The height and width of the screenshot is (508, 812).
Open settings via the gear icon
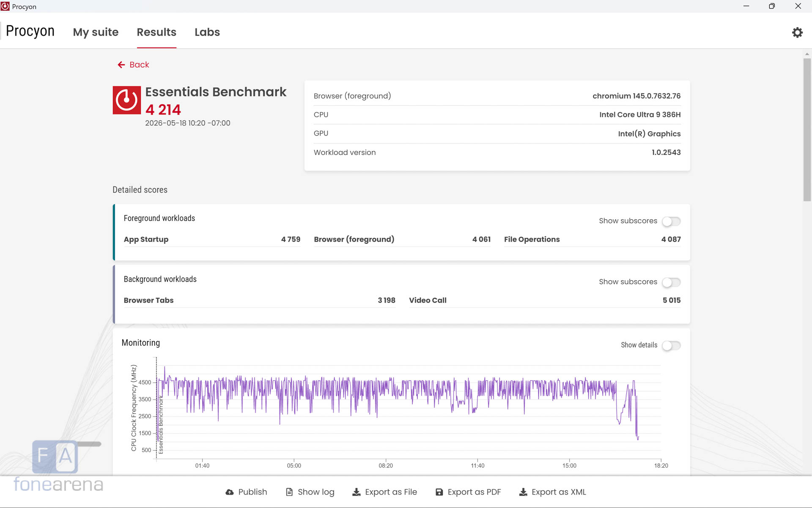[x=797, y=33]
